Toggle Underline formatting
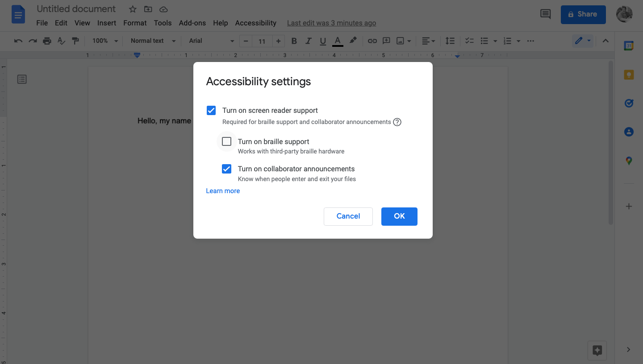Image resolution: width=643 pixels, height=364 pixels. click(x=323, y=41)
